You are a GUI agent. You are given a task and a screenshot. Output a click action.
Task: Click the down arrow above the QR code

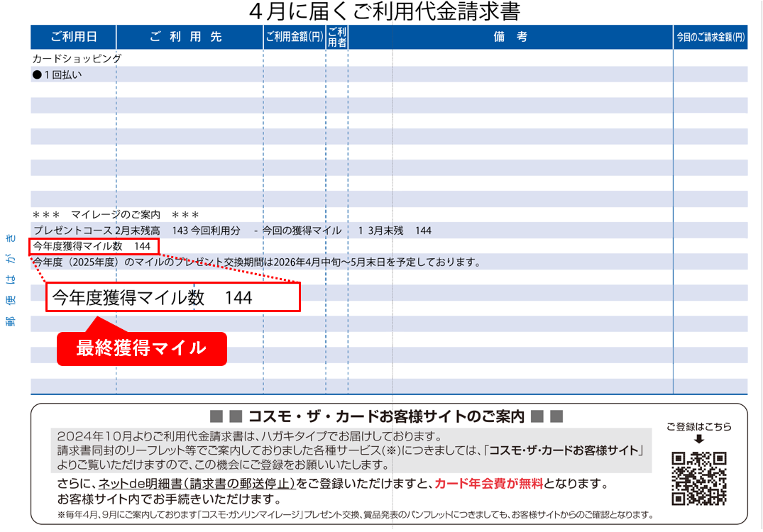(x=699, y=440)
